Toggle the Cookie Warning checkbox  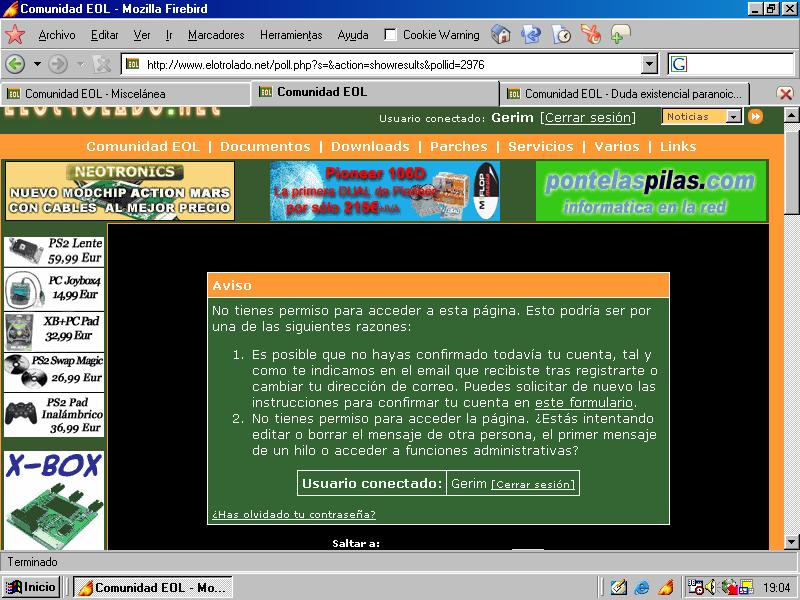390,35
